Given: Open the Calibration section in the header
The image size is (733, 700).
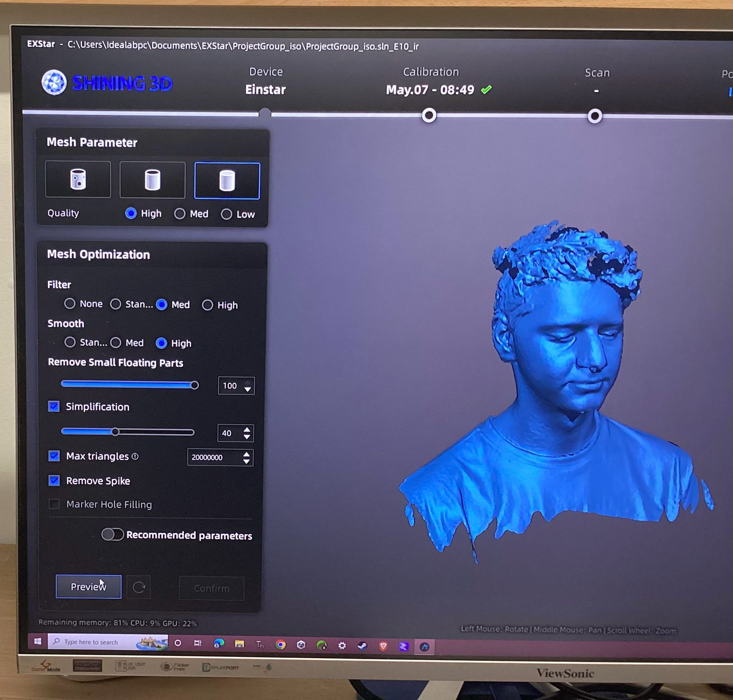Looking at the screenshot, I should (430, 72).
